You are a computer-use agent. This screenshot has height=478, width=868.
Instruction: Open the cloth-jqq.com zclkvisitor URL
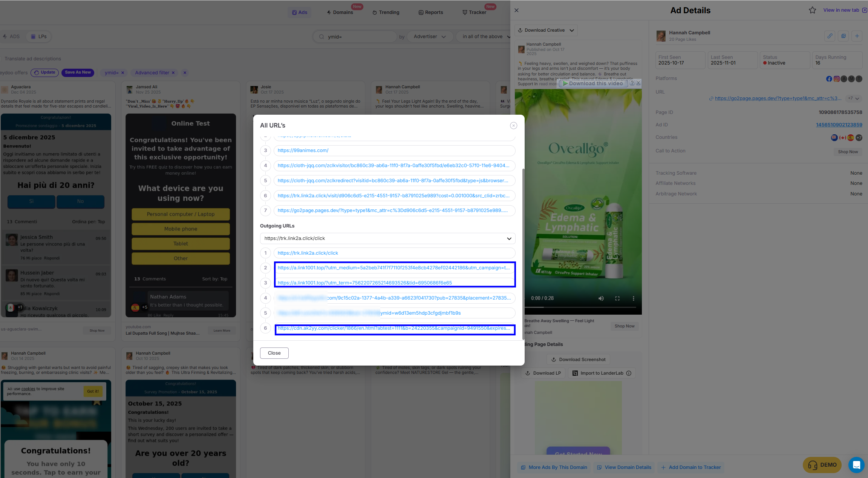click(x=394, y=166)
